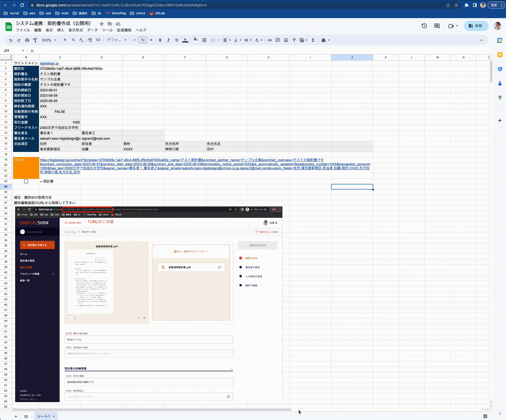Screen dimensions: 506x420
Task: Toggle strikethrough formatting
Action: 177,40
